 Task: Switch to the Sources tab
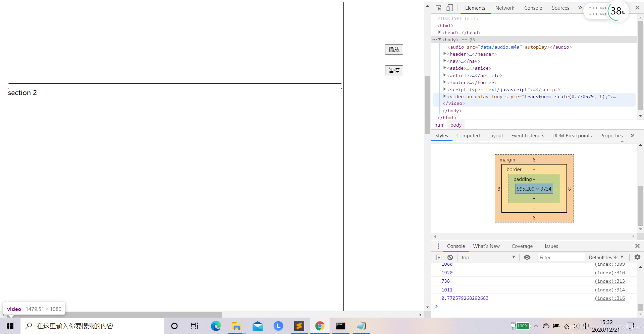click(560, 8)
